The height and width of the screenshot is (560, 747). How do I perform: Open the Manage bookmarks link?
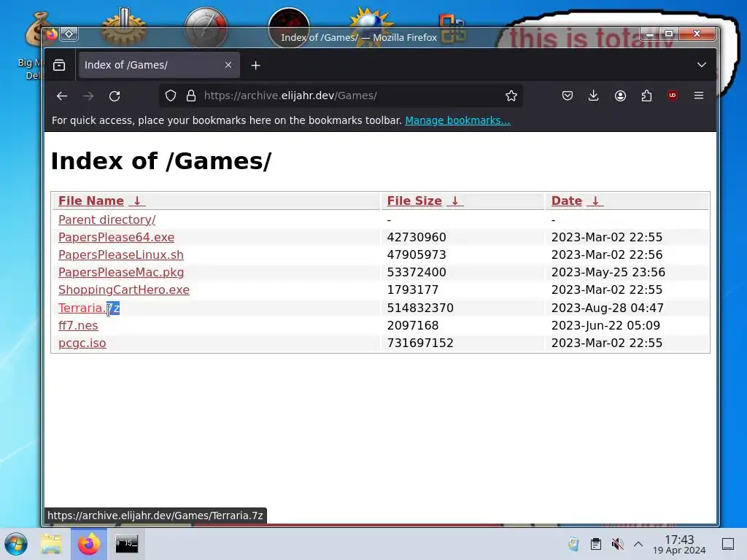[457, 120]
